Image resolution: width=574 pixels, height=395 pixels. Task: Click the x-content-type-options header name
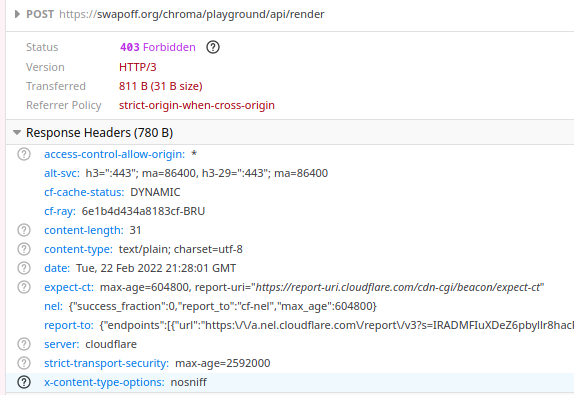(104, 383)
